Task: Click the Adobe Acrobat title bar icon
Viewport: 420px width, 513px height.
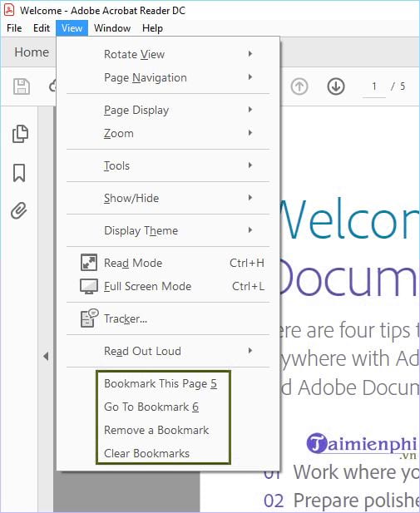Action: coord(9,10)
